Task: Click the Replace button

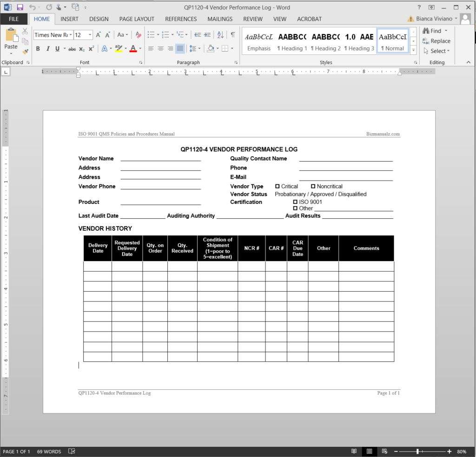Action: (x=436, y=41)
